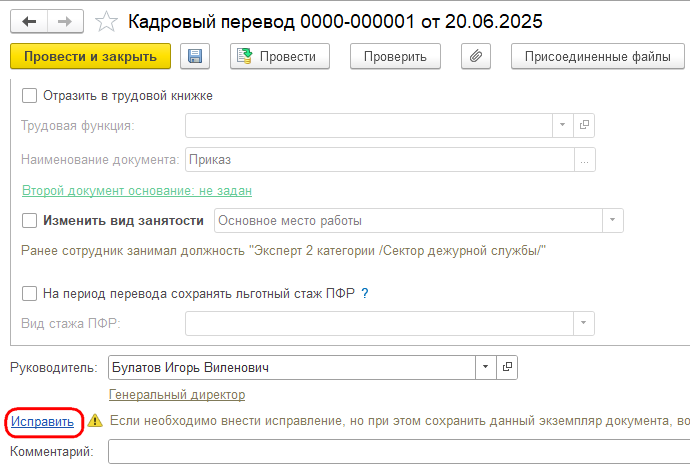
Task: Click the question mark help icon
Action: 364,293
